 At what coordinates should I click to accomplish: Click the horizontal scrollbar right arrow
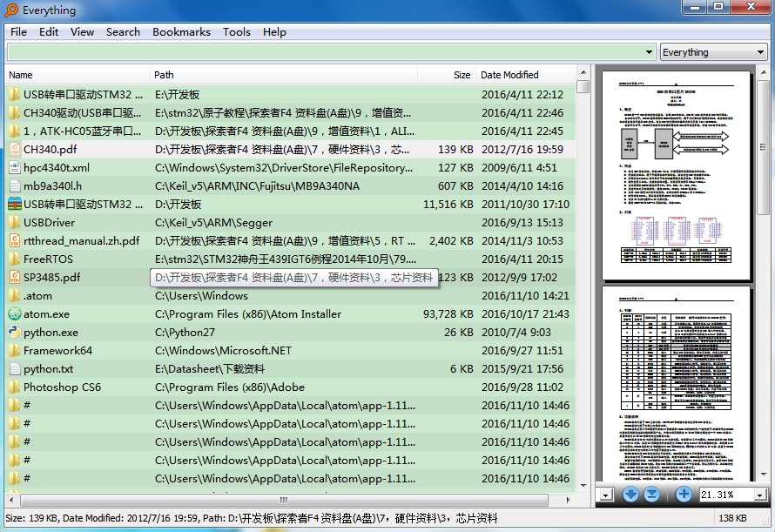tap(569, 500)
